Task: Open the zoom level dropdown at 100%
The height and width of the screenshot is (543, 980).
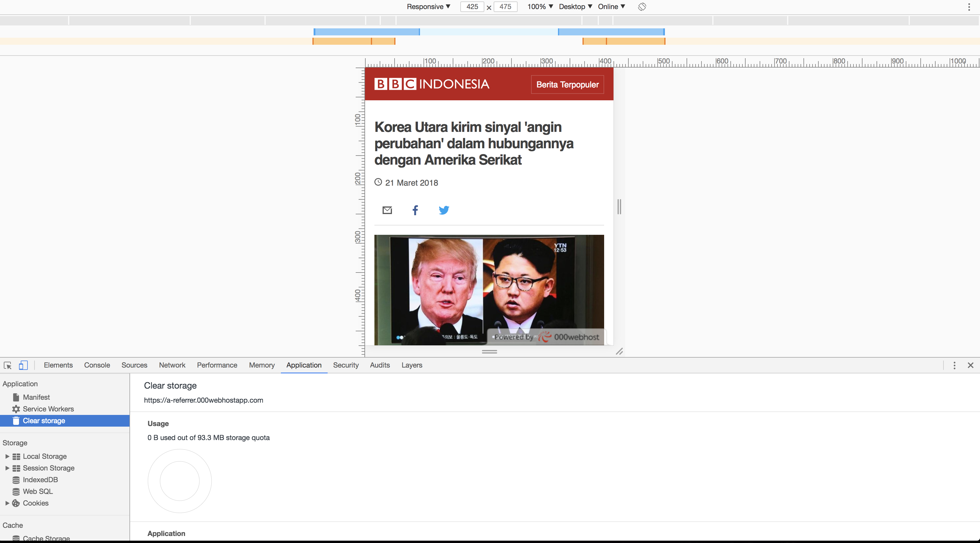Action: point(540,6)
